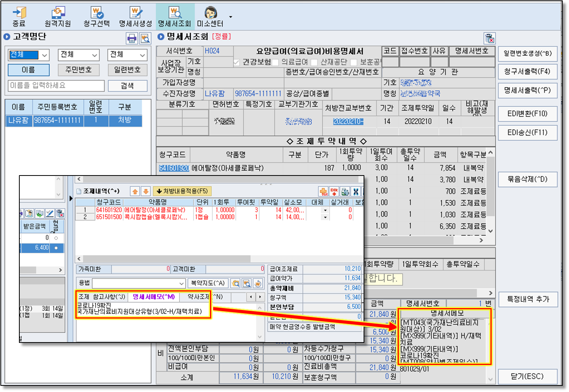Toggle the 건강보험 checkbox

(x=237, y=62)
